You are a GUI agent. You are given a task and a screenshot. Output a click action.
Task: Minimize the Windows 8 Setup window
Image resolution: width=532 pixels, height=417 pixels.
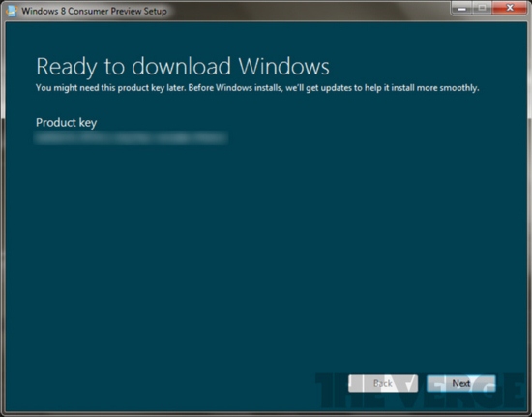point(461,8)
